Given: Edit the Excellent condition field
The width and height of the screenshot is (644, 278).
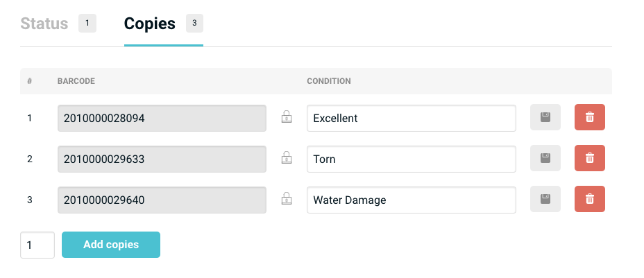Looking at the screenshot, I should 411,118.
